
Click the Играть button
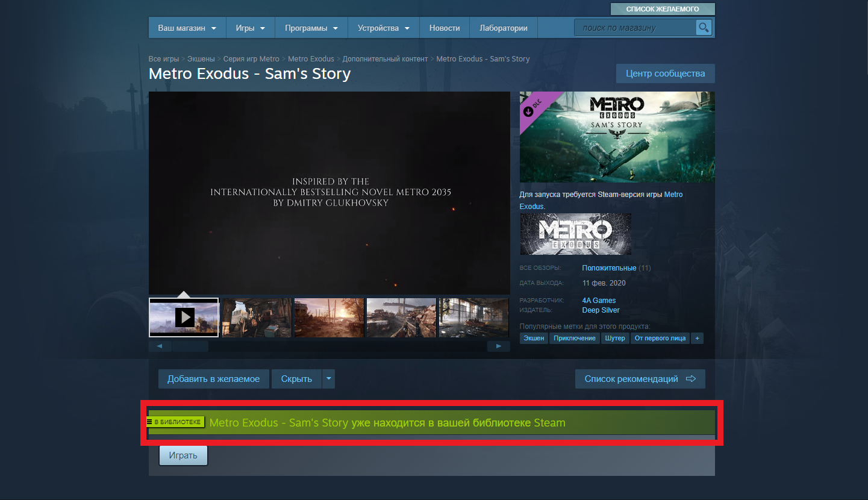(x=183, y=455)
